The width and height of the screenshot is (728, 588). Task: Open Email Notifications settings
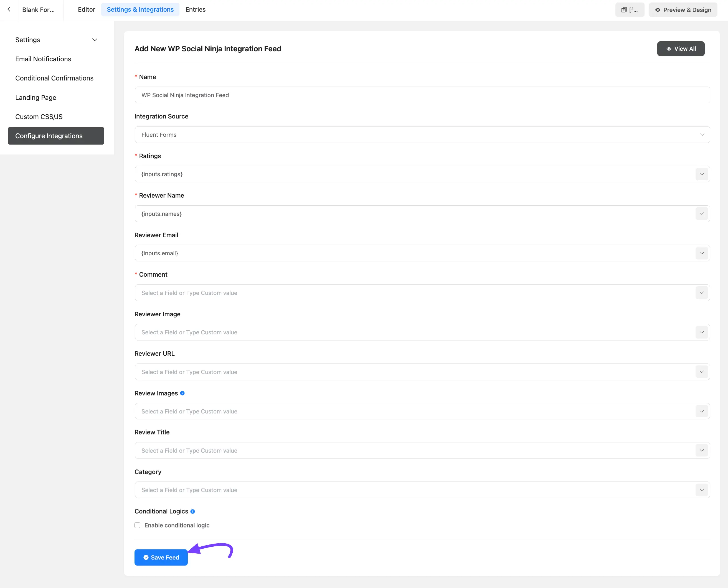(x=43, y=59)
